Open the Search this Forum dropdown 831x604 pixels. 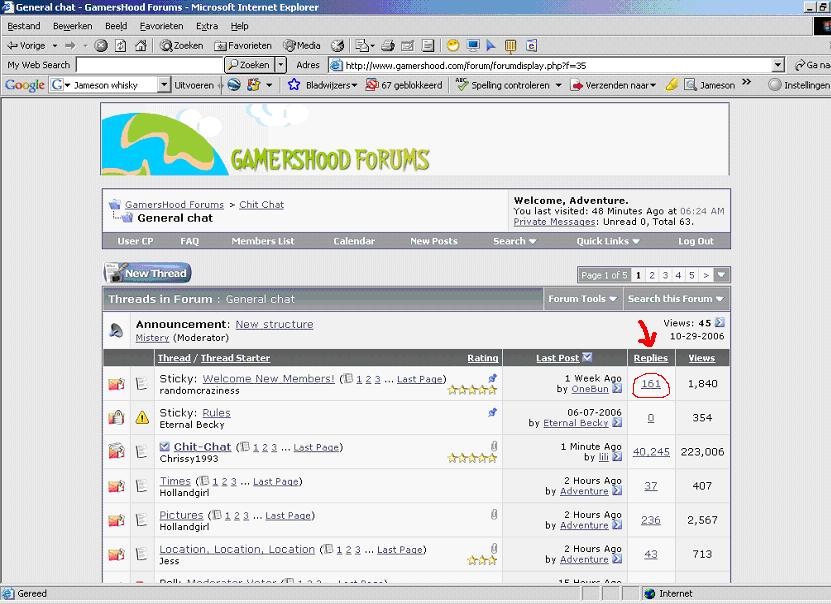[676, 298]
